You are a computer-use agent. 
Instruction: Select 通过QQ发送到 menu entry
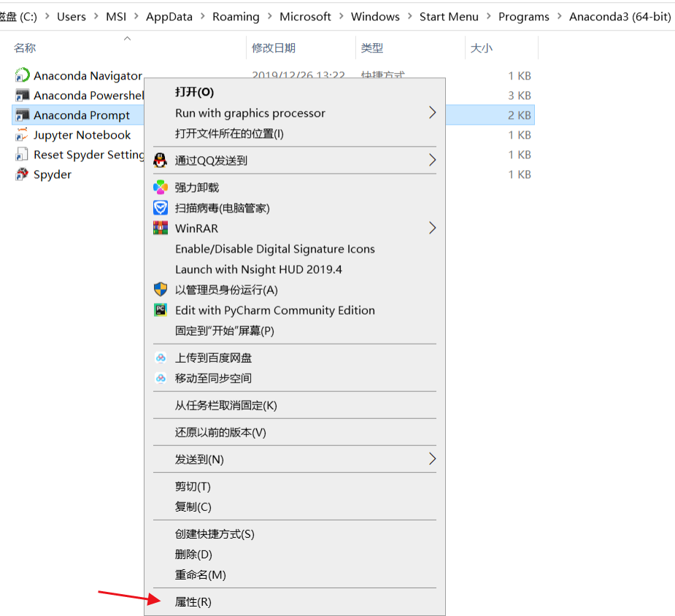[295, 160]
